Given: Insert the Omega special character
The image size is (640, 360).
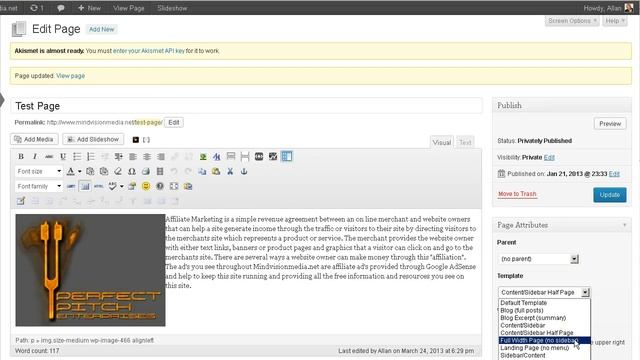Looking at the screenshot, I should (132, 171).
